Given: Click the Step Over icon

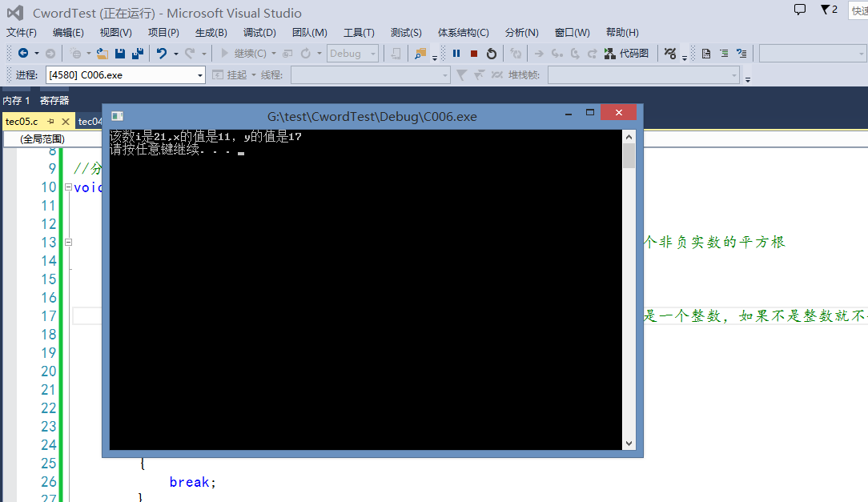Looking at the screenshot, I should pyautogui.click(x=575, y=54).
